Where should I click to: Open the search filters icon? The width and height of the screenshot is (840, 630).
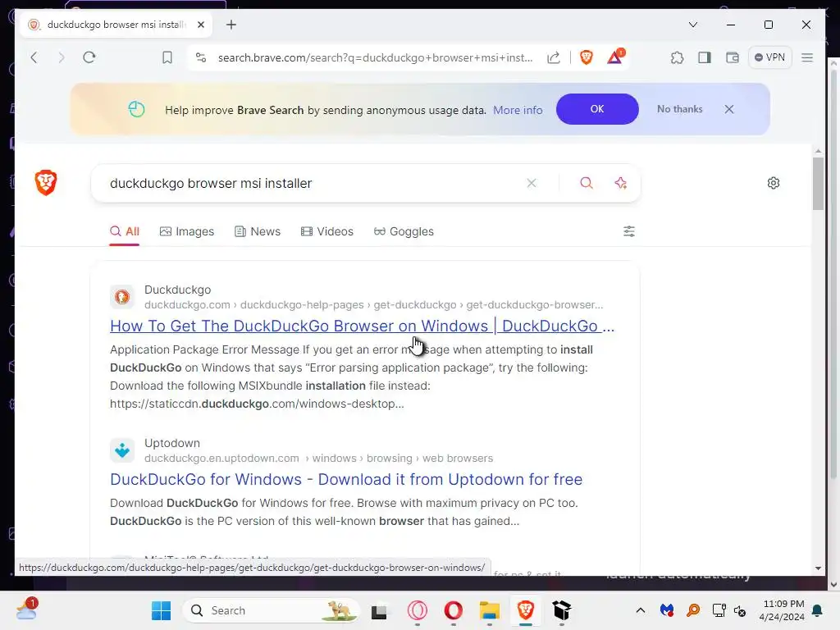(x=629, y=231)
